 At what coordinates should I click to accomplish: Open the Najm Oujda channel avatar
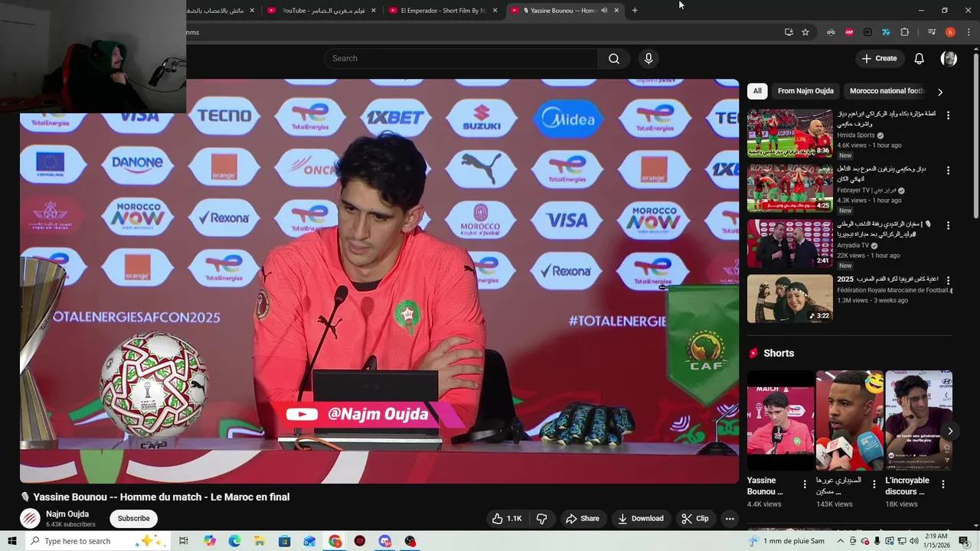[30, 518]
